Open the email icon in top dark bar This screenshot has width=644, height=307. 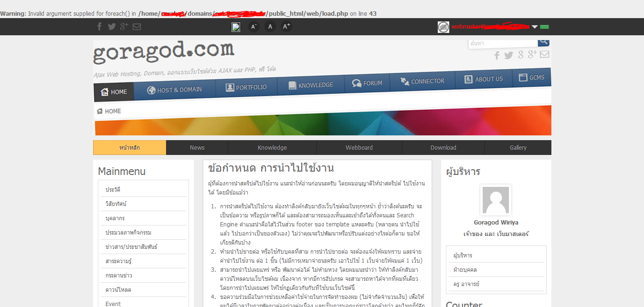(x=137, y=27)
